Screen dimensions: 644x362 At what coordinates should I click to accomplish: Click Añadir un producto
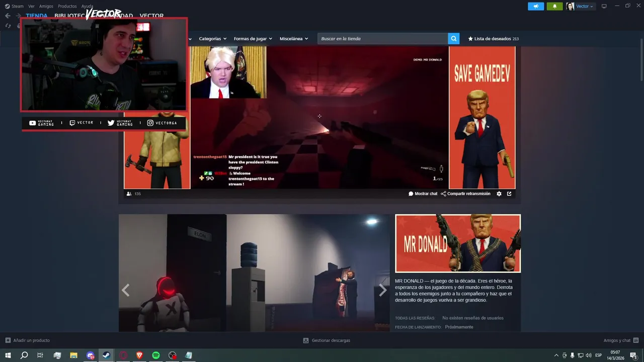[28, 340]
